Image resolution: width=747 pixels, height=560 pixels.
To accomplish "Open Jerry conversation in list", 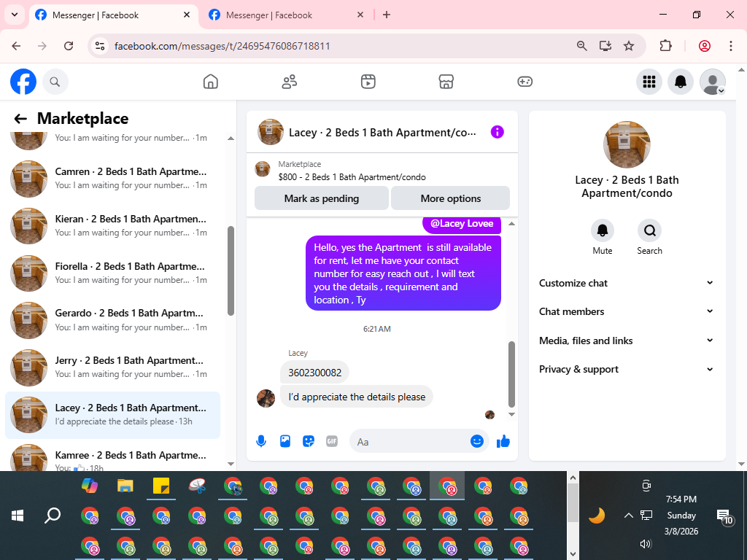I will pyautogui.click(x=113, y=367).
